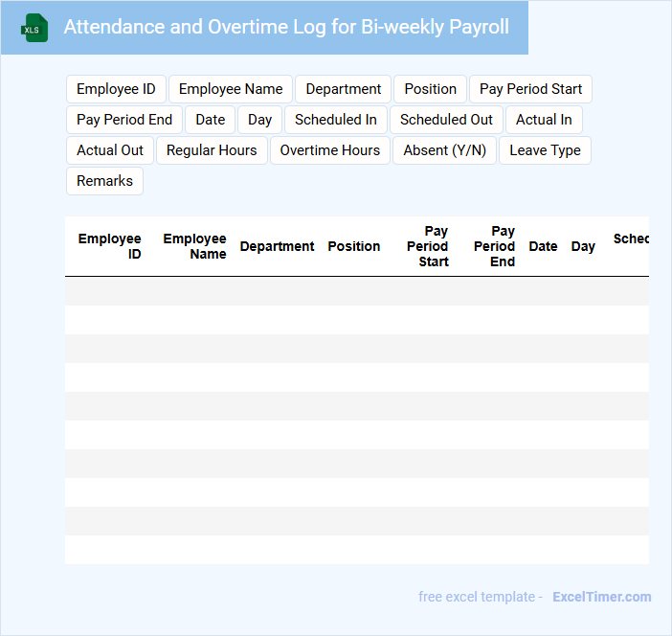Choose the Actual Out tag
Screen dimensions: 672x636
[x=110, y=150]
